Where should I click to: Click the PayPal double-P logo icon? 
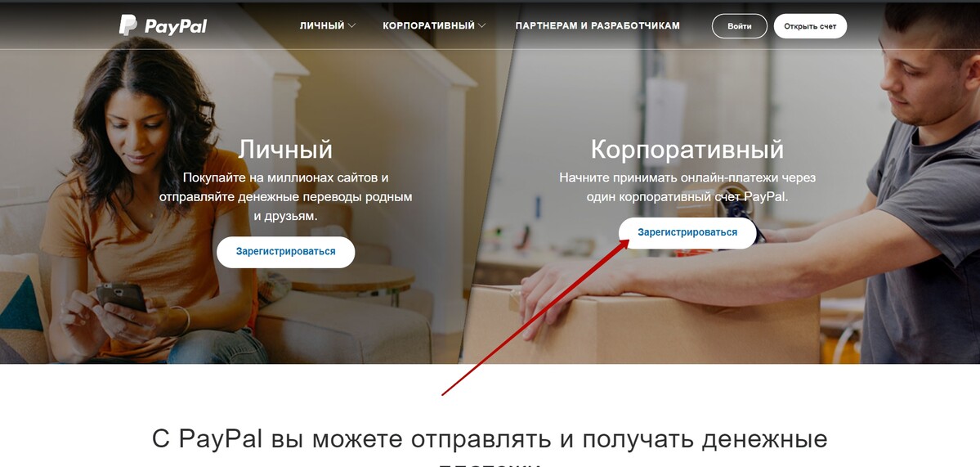(128, 25)
